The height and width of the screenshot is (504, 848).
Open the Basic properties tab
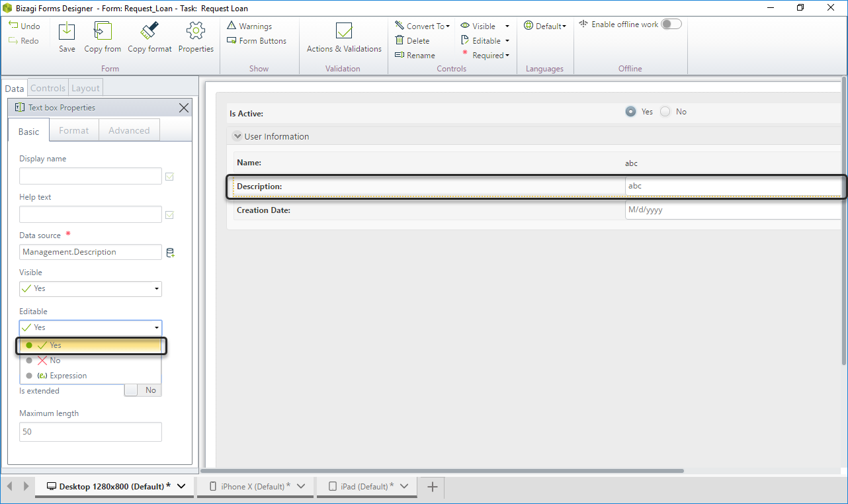tap(28, 131)
